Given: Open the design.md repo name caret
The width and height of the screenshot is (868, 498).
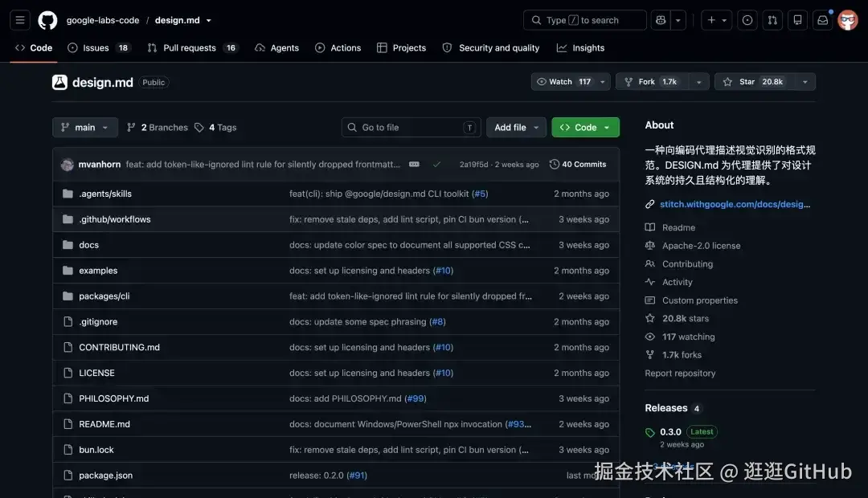Looking at the screenshot, I should click(209, 20).
